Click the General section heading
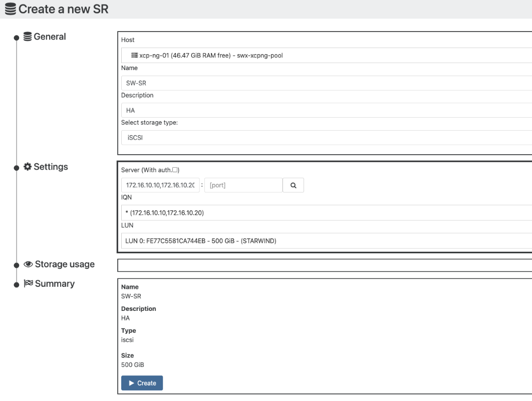Image resolution: width=532 pixels, height=401 pixels. point(50,37)
